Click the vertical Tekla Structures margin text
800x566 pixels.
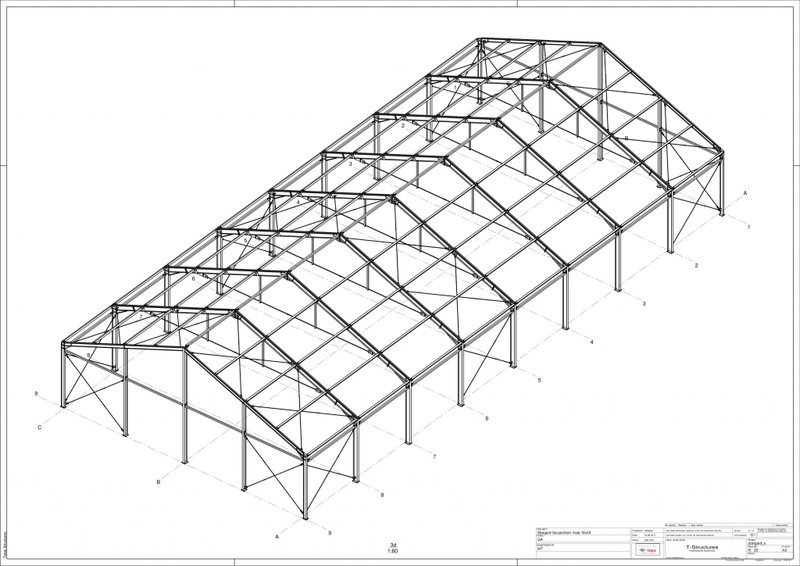4,545
